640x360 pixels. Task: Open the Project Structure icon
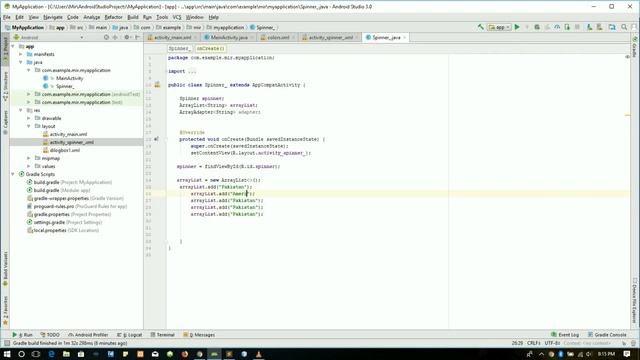click(x=612, y=27)
